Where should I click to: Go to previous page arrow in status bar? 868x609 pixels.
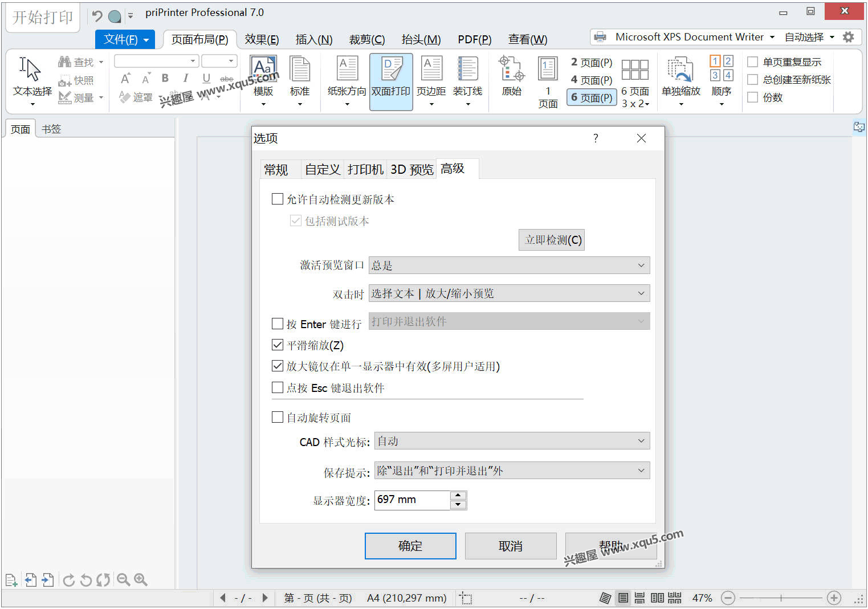[223, 598]
